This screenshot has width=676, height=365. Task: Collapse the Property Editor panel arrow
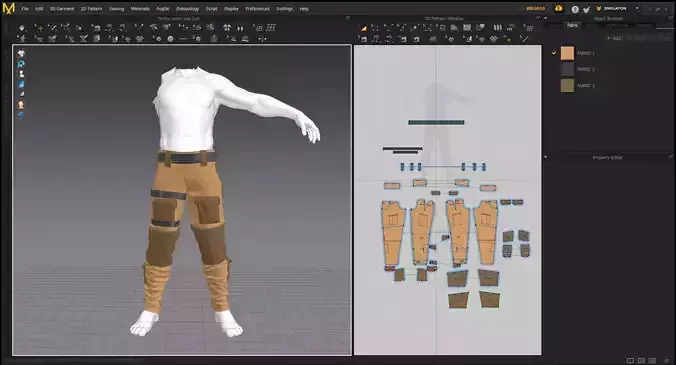click(546, 157)
